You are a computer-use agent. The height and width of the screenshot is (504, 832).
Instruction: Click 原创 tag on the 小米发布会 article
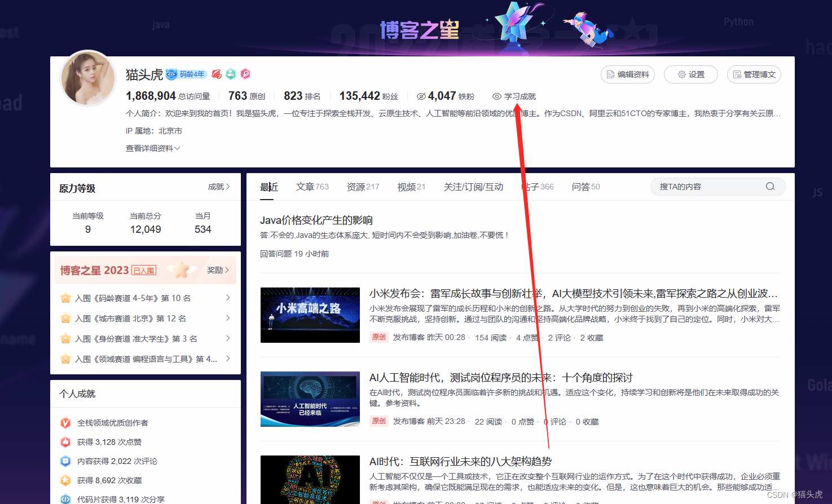379,337
